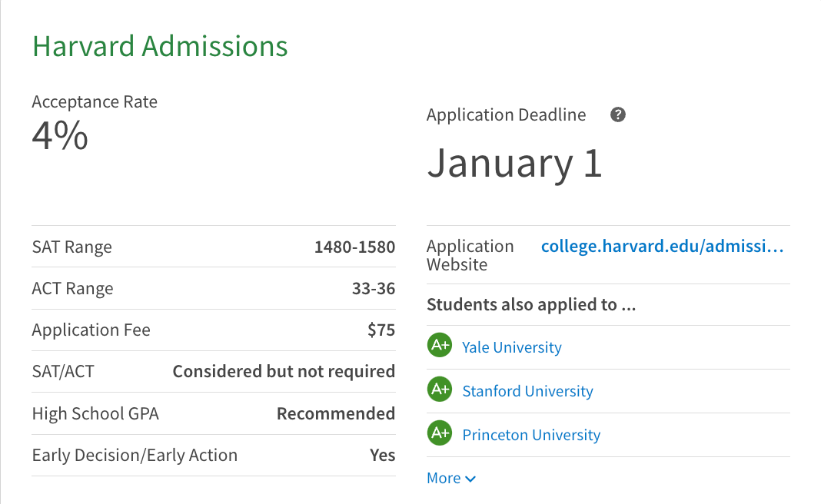This screenshot has height=504, width=821.
Task: Click the Students also applied to heading
Action: click(x=530, y=304)
